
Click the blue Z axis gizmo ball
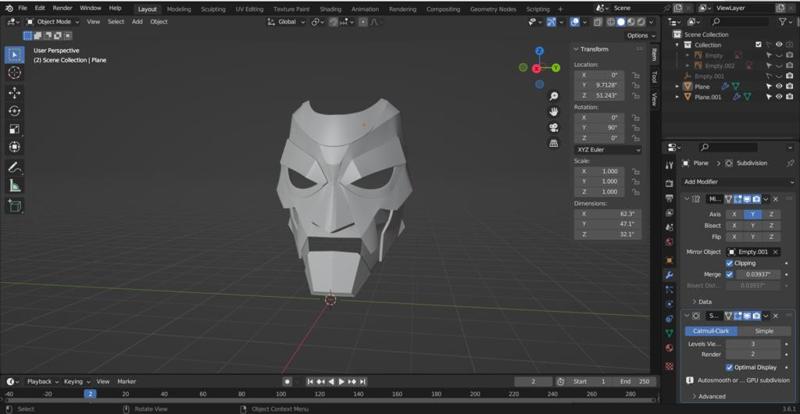click(x=539, y=51)
